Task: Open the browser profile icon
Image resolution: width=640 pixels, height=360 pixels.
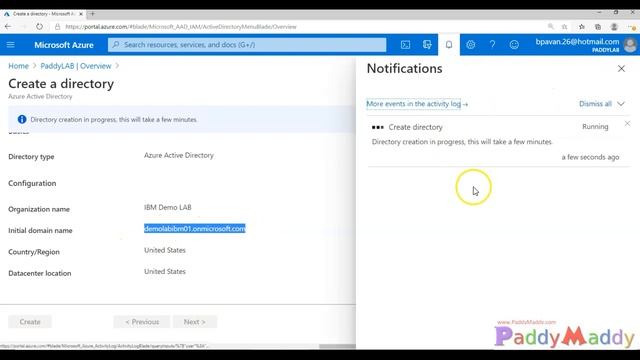Action: 614,27
